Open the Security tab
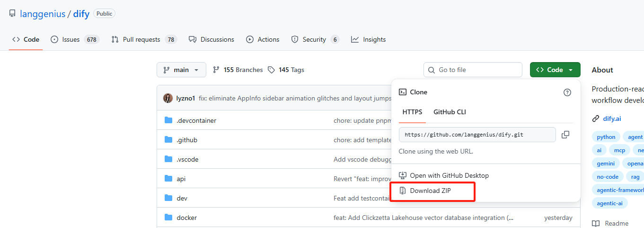644x228 pixels. coord(315,39)
